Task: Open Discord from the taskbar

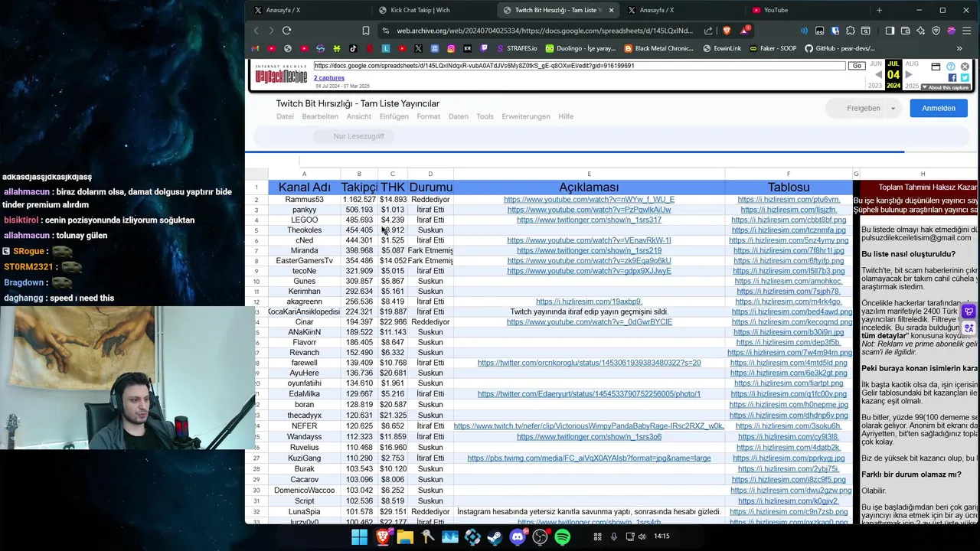Action: tap(518, 536)
